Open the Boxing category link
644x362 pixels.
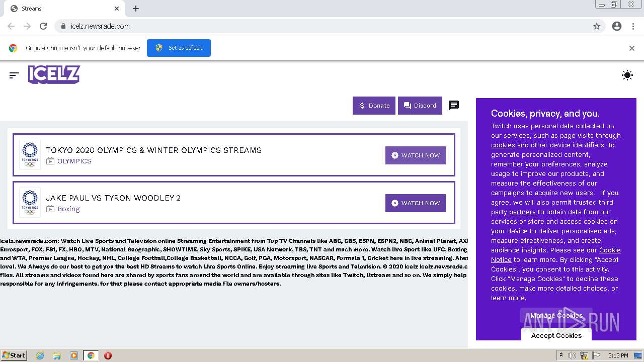(68, 209)
